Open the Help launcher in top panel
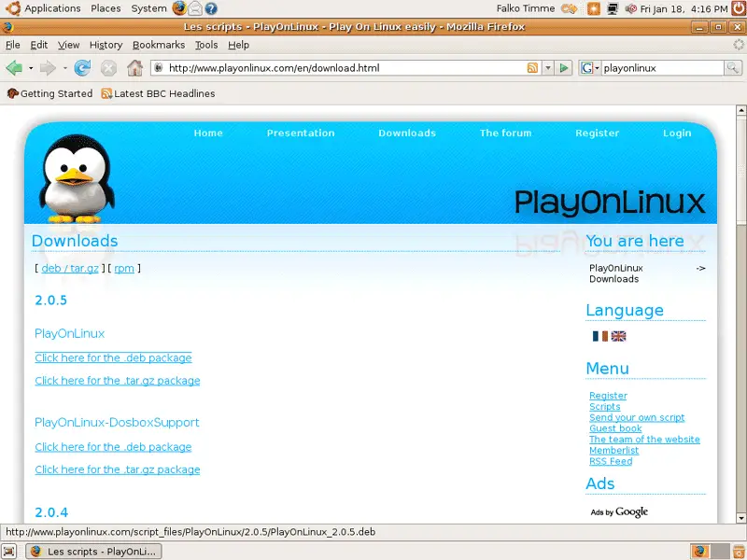The image size is (747, 560). coord(211,8)
